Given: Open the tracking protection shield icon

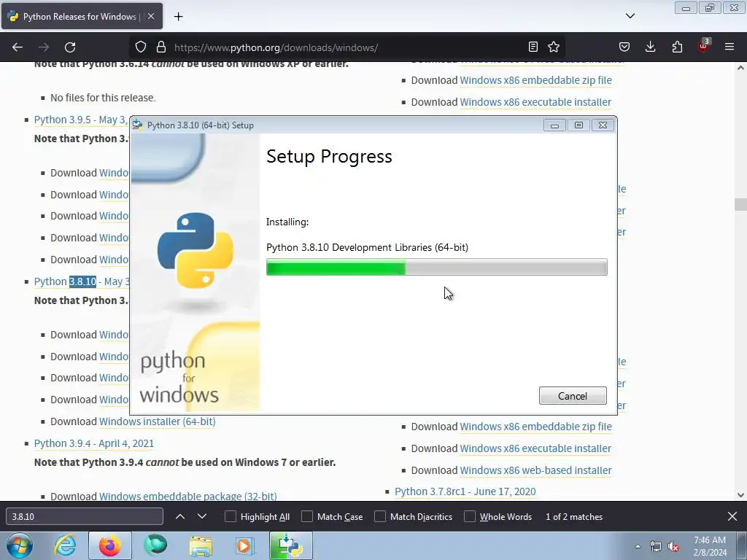Looking at the screenshot, I should point(141,47).
